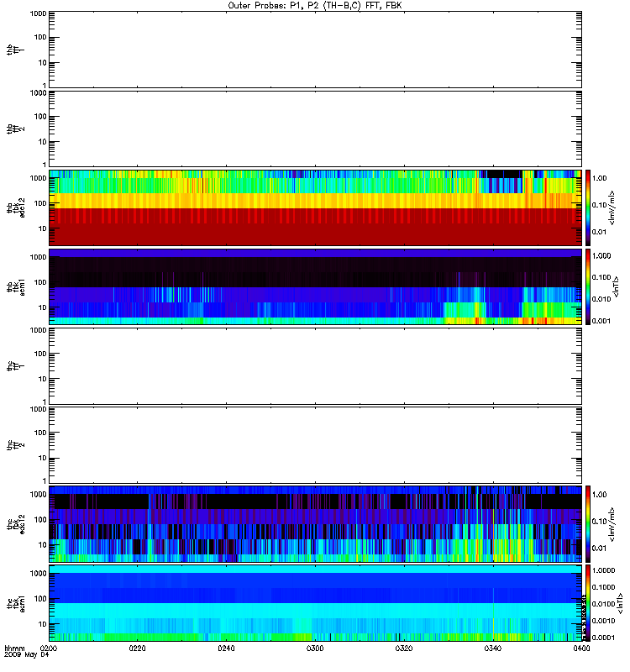Click the empty thb fff 2 plot panel

pyautogui.click(x=315, y=129)
